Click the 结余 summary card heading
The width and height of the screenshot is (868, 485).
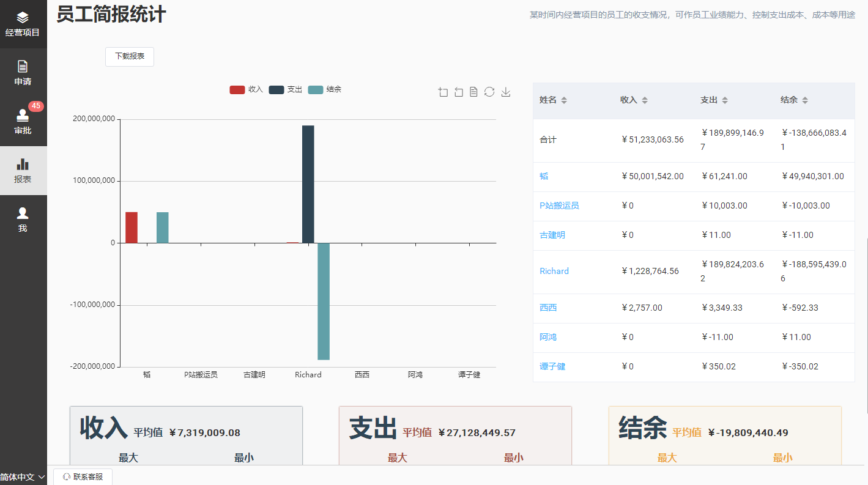tap(642, 428)
